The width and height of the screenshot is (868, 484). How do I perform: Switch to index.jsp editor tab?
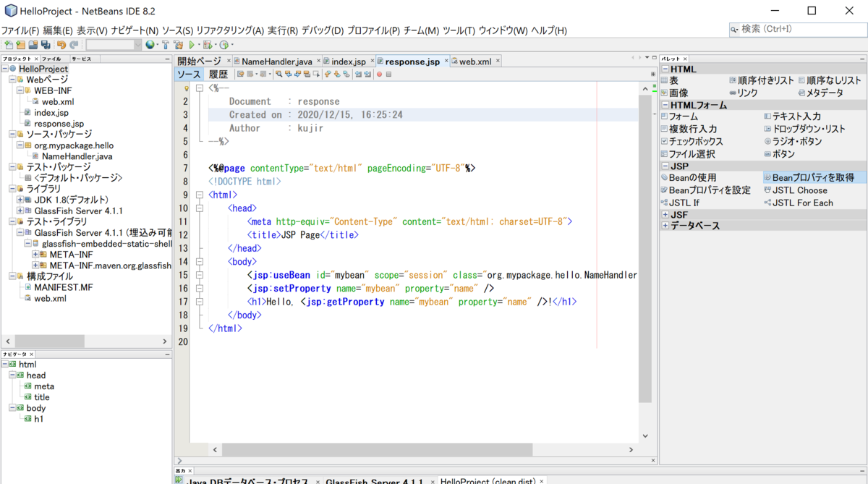(349, 61)
